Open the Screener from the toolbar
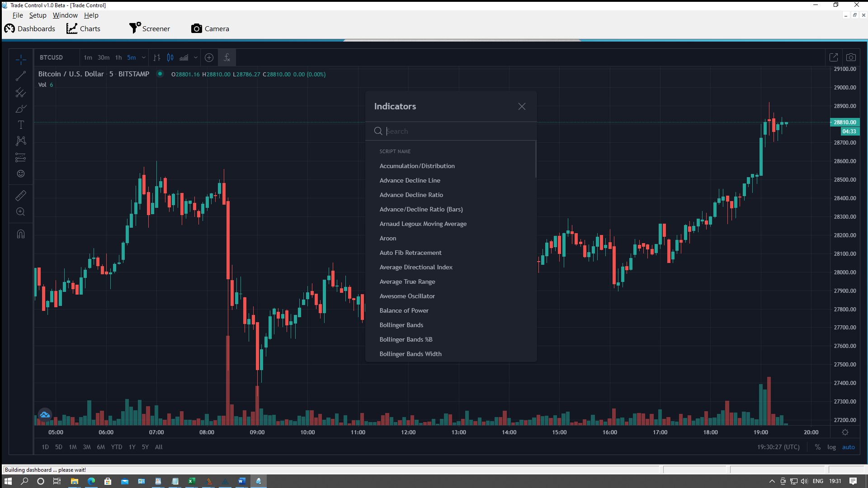Viewport: 868px width, 488px height. [x=150, y=28]
